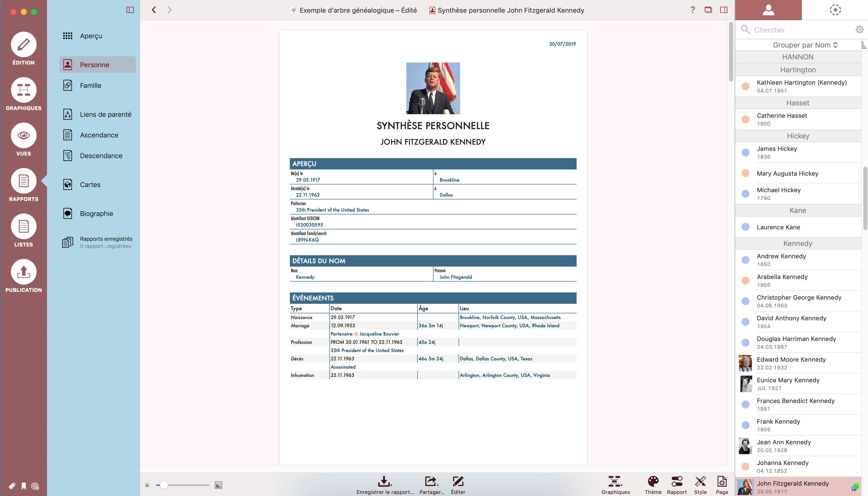The width and height of the screenshot is (868, 496).
Task: Click the Kennedy group header
Action: point(798,243)
